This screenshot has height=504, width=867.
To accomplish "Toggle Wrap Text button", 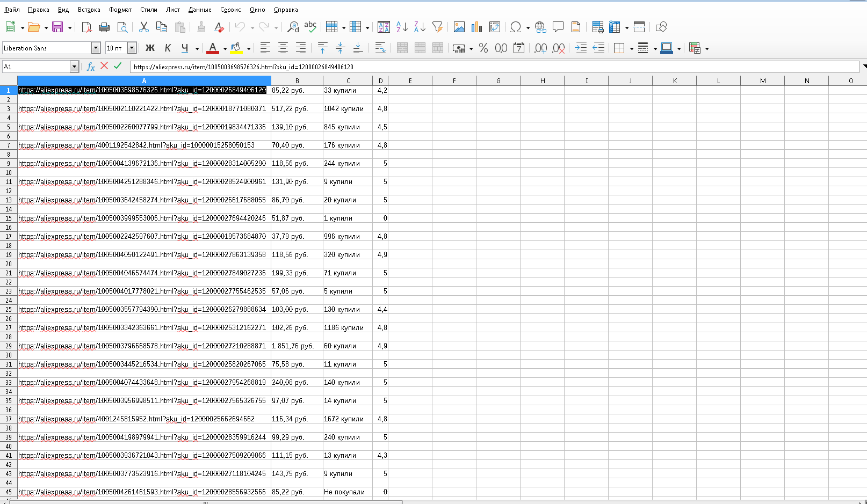I will point(380,48).
